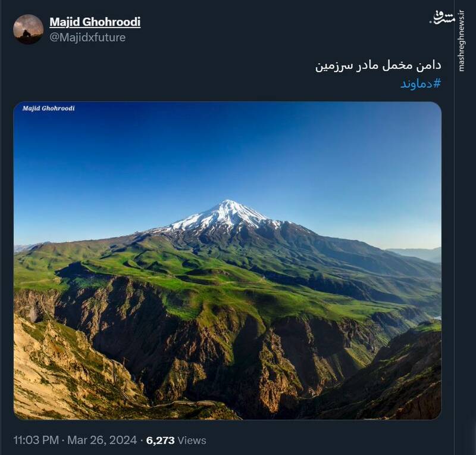Open the Damavand mountain photo

227,260
